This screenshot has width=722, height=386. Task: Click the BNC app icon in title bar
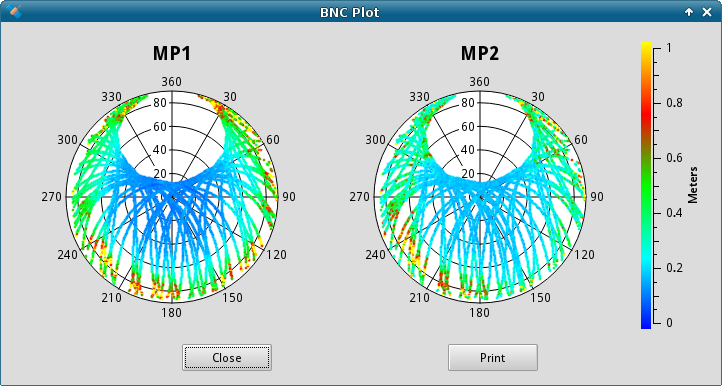(x=14, y=11)
